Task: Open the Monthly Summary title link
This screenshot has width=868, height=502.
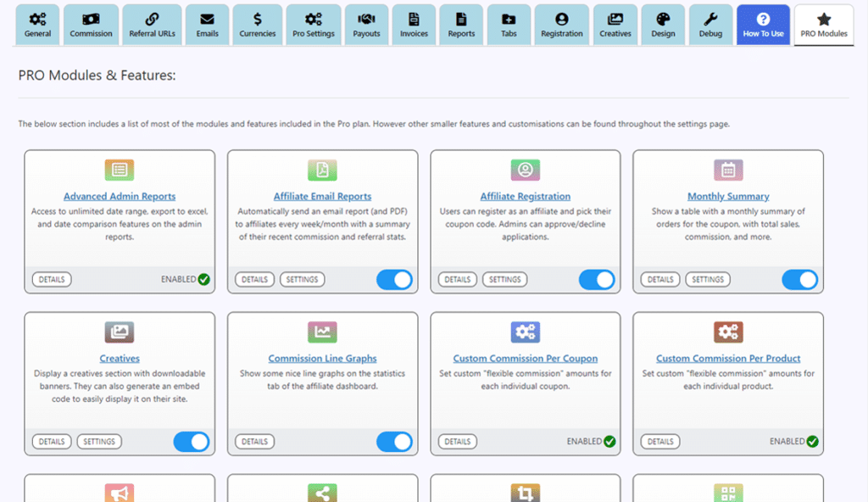Action: (x=728, y=197)
